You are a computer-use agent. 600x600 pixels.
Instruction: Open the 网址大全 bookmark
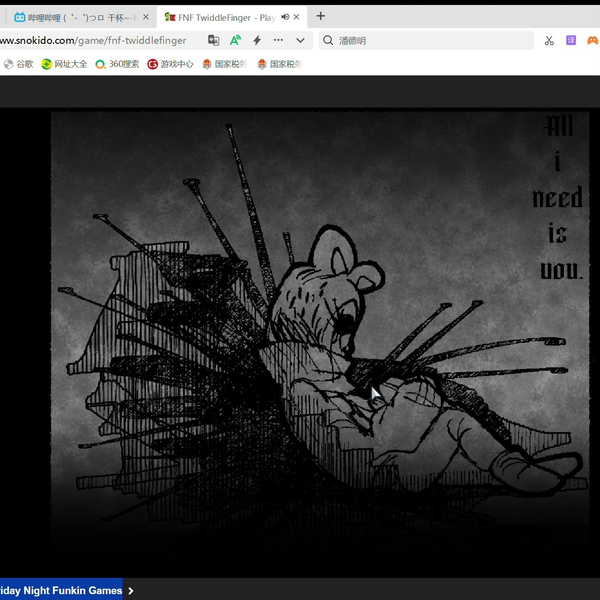64,64
